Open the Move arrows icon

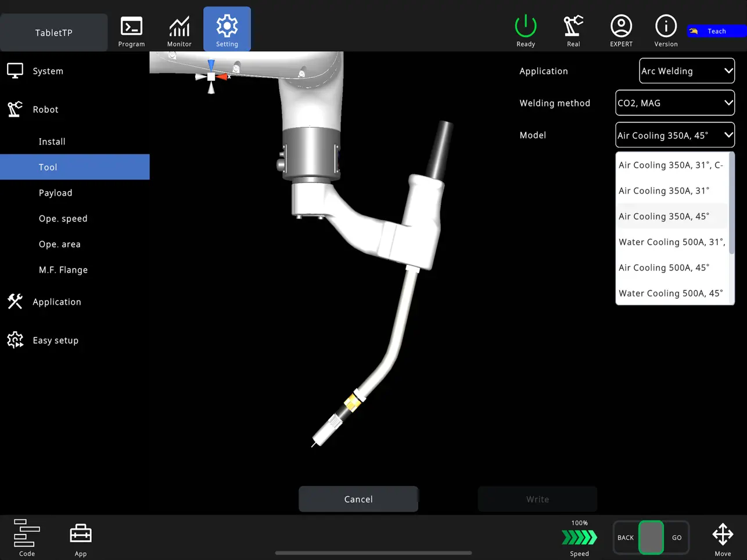723,534
